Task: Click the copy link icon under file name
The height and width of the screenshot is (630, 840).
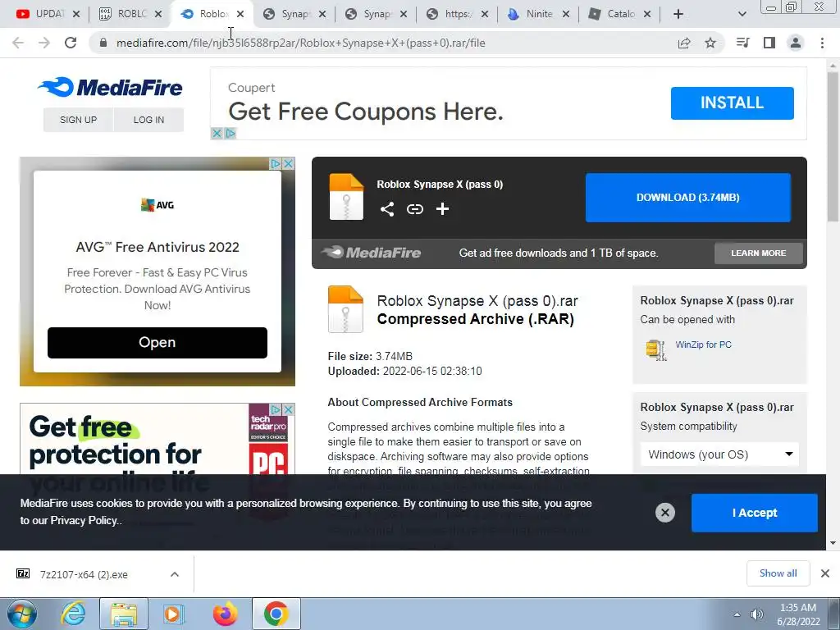Action: pyautogui.click(x=414, y=209)
